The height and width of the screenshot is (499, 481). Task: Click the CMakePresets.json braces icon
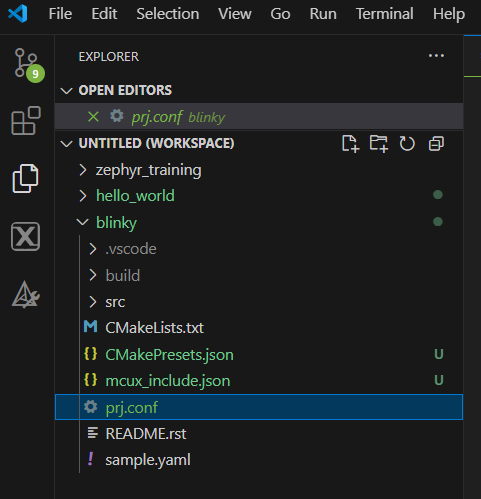click(x=90, y=354)
